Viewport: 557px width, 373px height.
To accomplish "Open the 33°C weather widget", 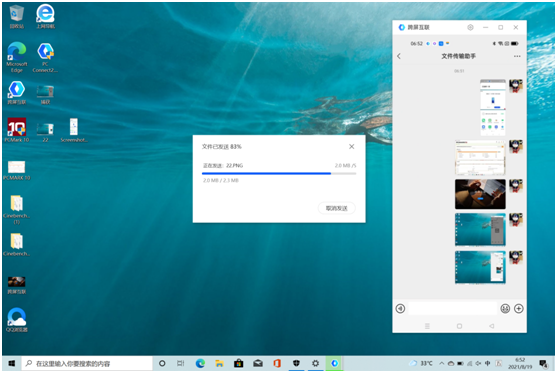I will 421,363.
